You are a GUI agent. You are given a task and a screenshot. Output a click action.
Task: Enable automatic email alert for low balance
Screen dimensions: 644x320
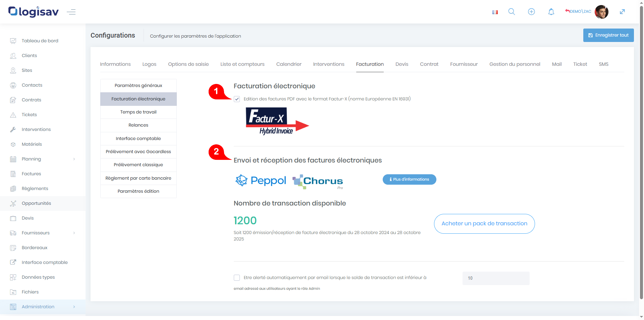(237, 278)
